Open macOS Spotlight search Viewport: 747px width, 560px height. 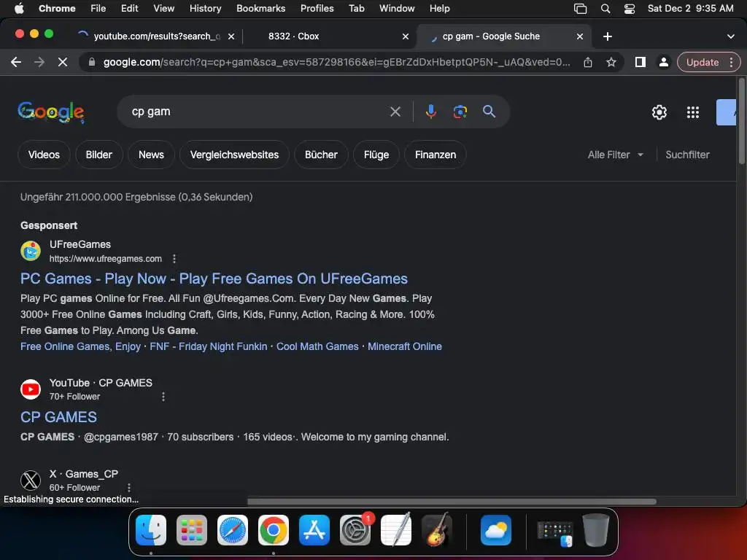pyautogui.click(x=605, y=9)
